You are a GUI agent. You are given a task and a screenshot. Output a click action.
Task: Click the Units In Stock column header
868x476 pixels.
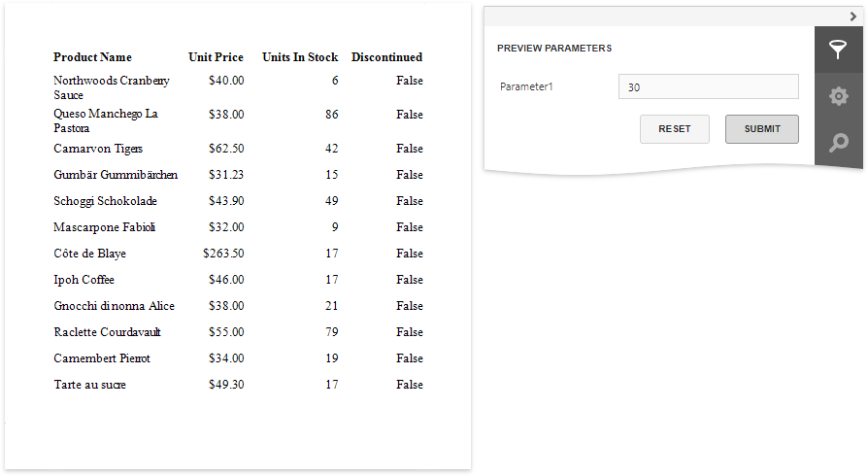coord(300,57)
